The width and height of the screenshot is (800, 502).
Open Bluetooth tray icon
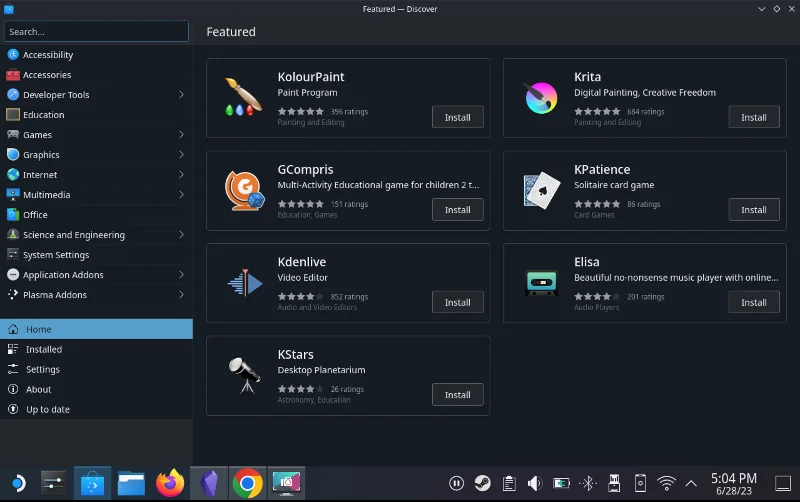pos(588,483)
